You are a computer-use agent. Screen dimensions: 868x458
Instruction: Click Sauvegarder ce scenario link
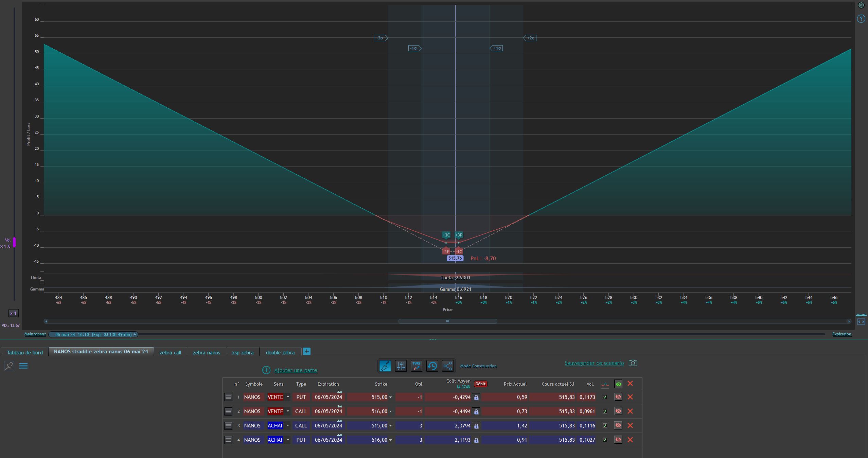[x=594, y=363]
